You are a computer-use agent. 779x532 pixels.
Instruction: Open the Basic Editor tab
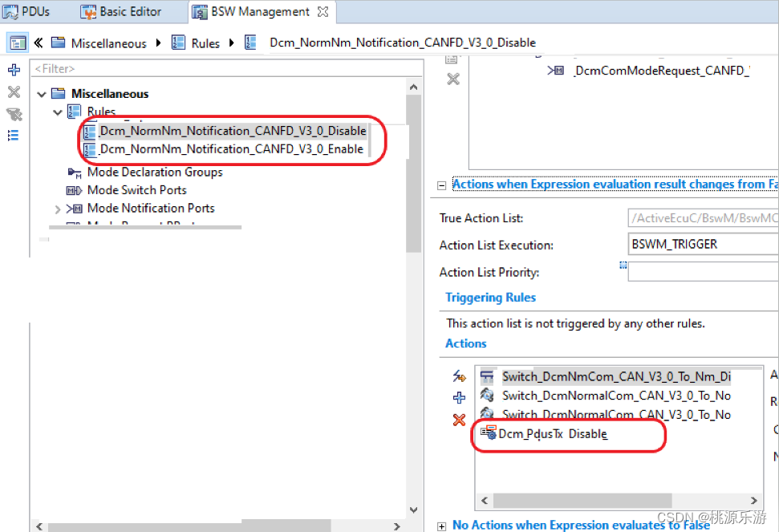point(120,11)
